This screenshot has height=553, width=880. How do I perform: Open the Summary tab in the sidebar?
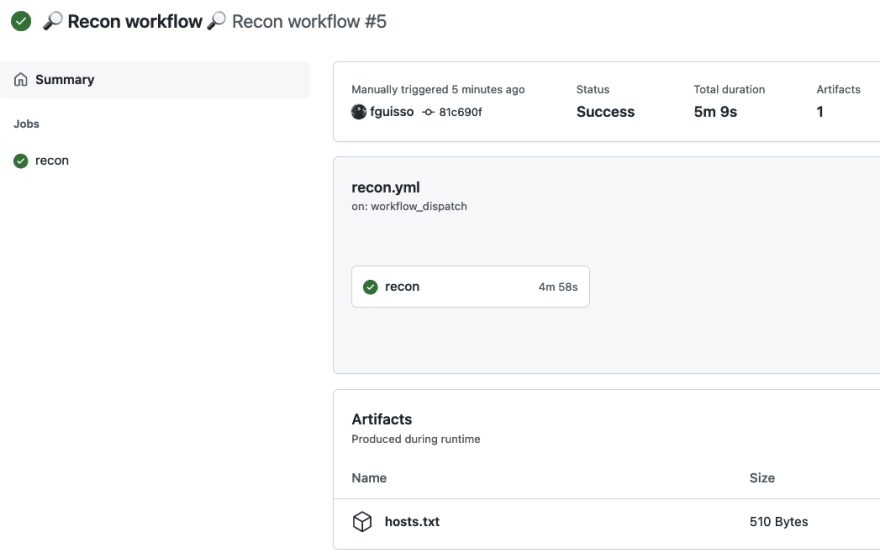click(155, 80)
